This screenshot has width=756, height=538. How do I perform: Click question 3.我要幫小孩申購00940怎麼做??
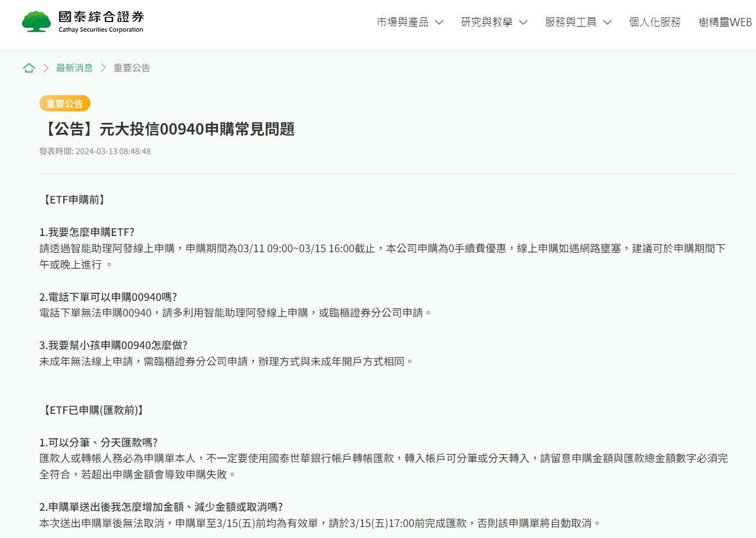click(114, 345)
